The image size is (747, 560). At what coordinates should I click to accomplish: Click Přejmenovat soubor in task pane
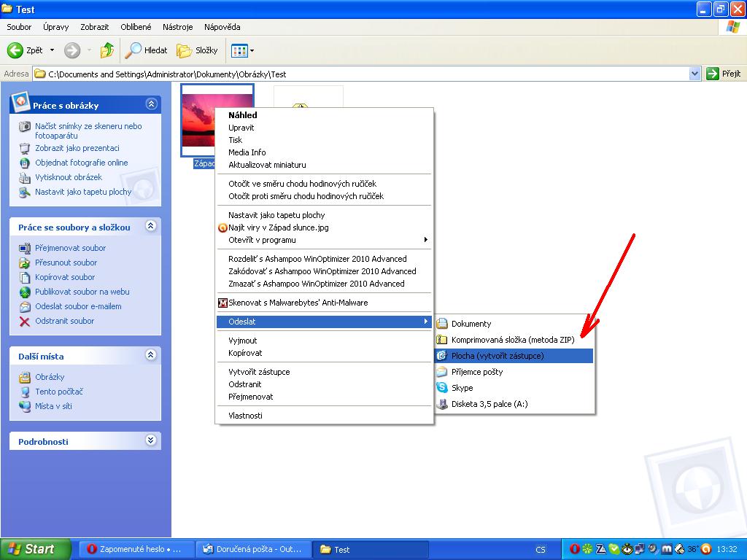coord(70,248)
